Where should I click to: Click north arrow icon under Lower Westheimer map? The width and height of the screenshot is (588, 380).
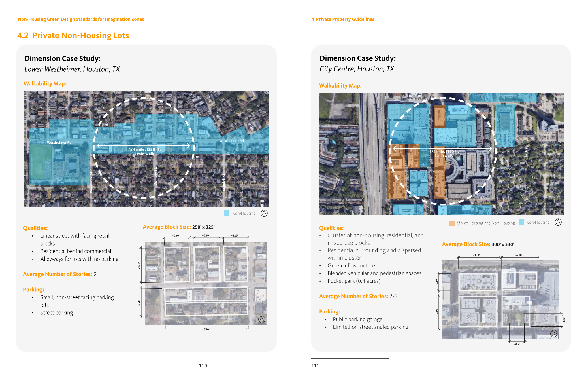(x=264, y=213)
